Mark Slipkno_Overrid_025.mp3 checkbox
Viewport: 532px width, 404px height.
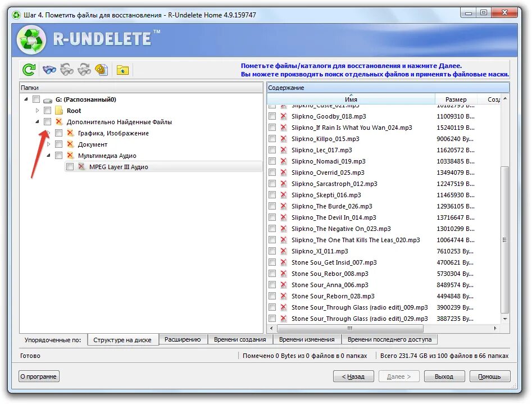click(x=272, y=172)
